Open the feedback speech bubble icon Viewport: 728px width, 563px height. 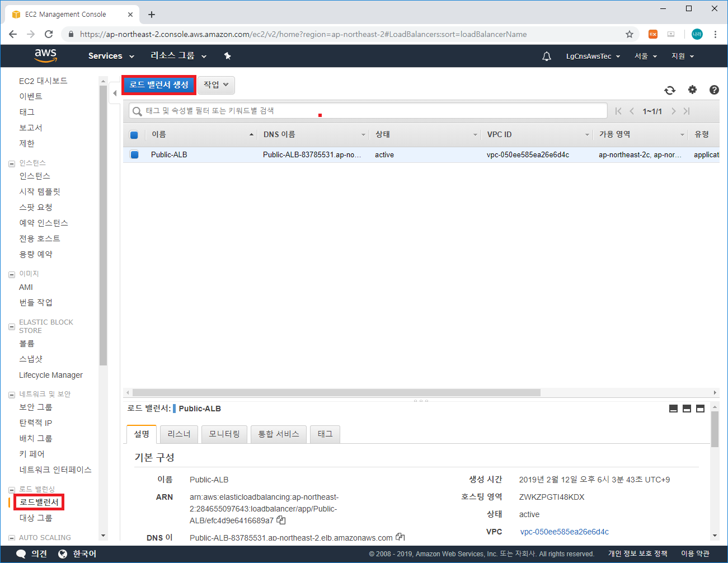pos(21,553)
